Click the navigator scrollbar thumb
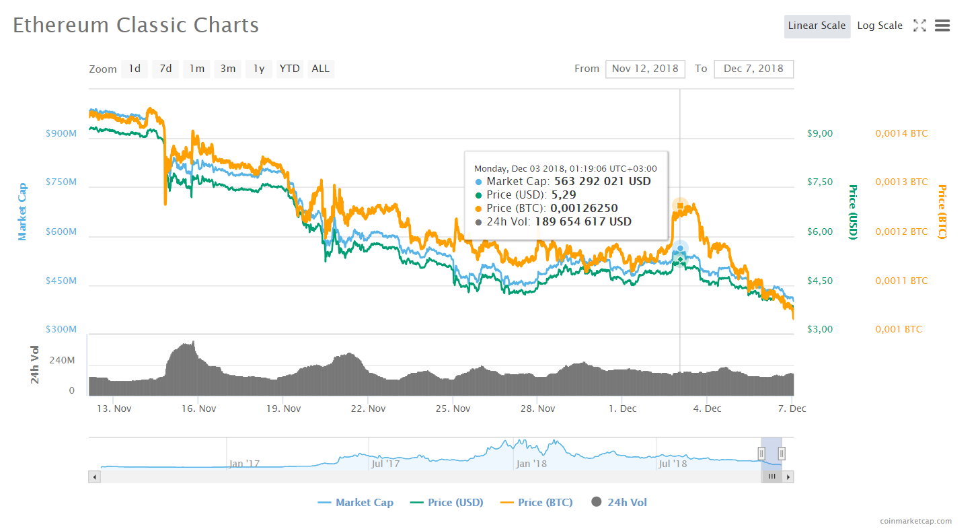The height and width of the screenshot is (531, 980). coord(771,476)
